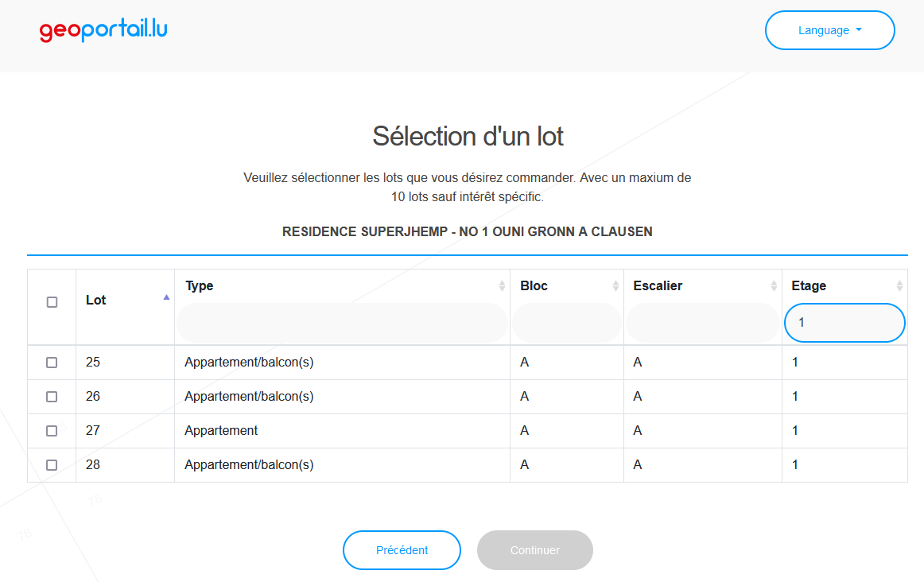Open the Language dropdown
This screenshot has height=582, width=924.
tap(829, 30)
